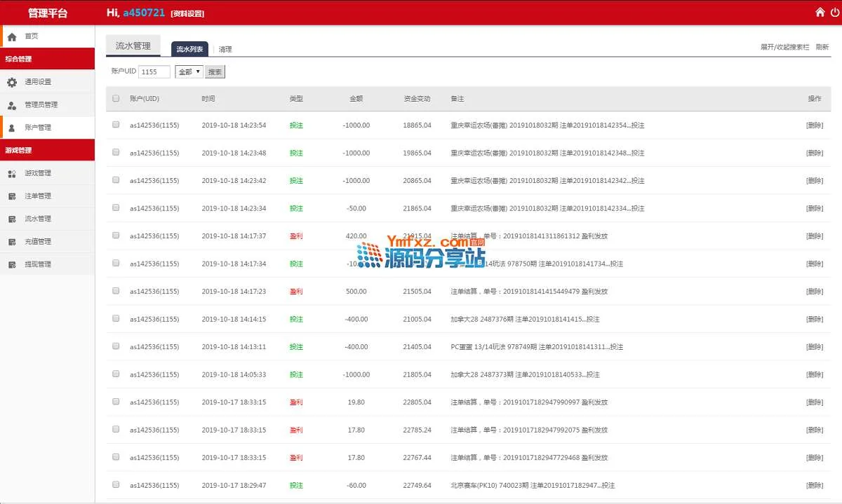Click the 账户UID input field
The width and height of the screenshot is (842, 504).
click(x=154, y=71)
